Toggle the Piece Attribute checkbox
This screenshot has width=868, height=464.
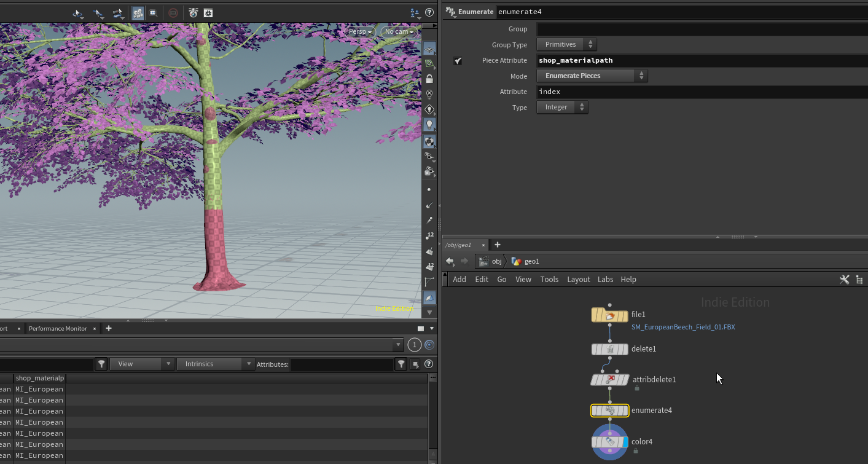458,61
